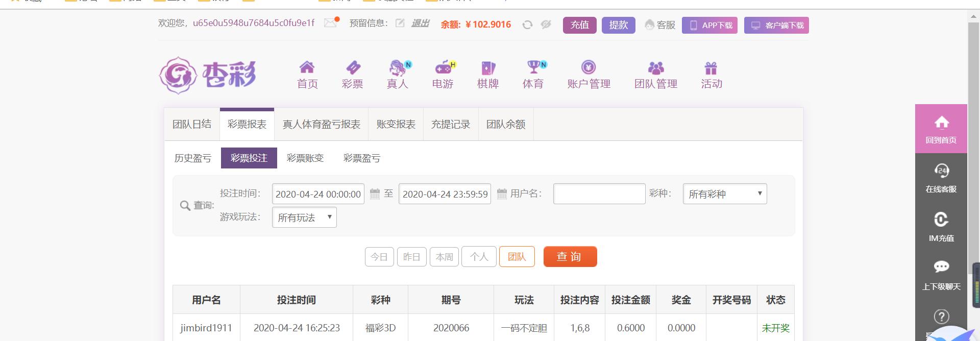Click bet time cell 2020-04-24 16:25:23
Screen dimensions: 980x341
pyautogui.click(x=297, y=328)
